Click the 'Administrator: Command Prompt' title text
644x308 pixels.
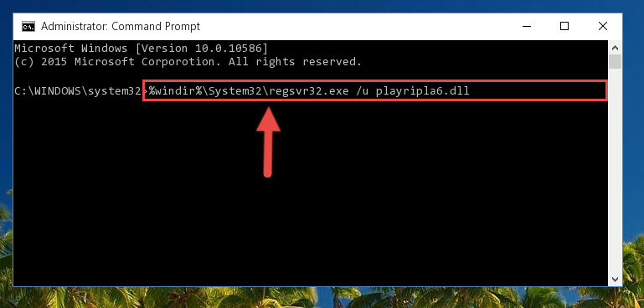coord(121,26)
